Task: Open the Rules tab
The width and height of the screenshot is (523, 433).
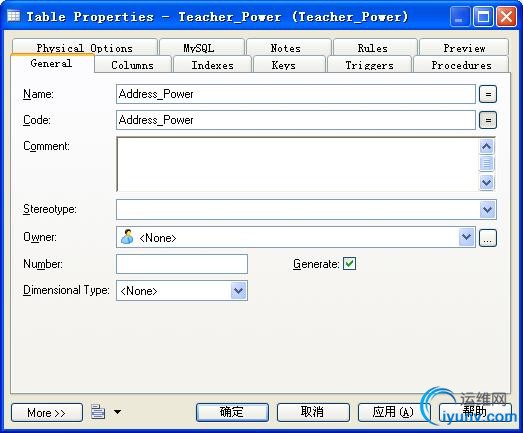Action: [x=375, y=48]
